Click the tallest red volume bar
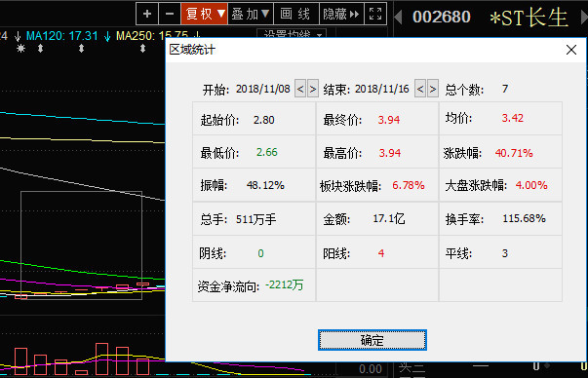588x378 pixels. tap(102, 359)
